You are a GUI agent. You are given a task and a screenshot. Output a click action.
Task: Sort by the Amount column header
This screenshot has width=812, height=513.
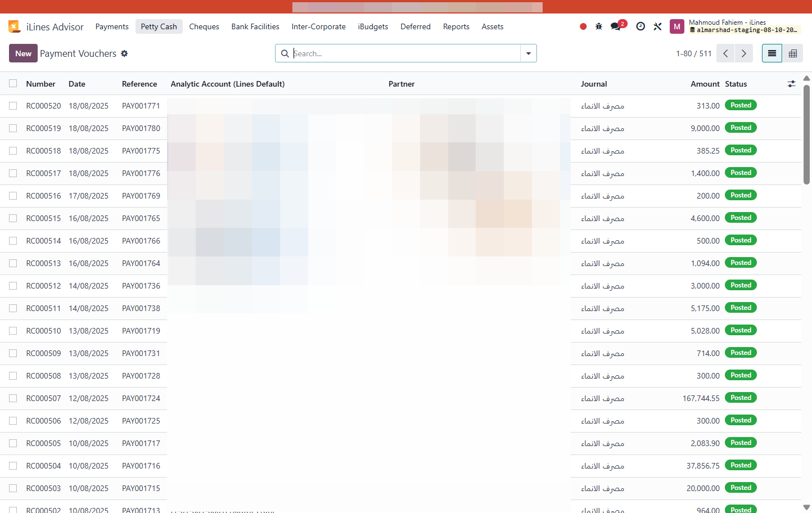[705, 84]
